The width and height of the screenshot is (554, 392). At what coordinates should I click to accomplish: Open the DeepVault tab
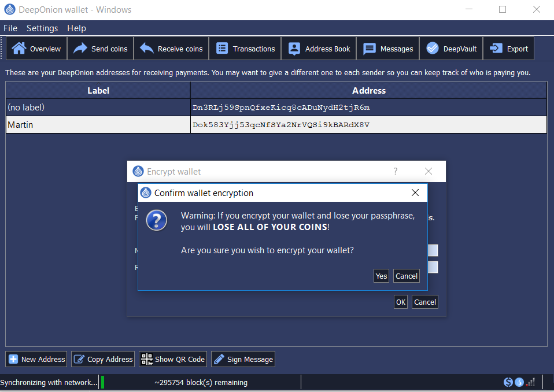click(451, 49)
